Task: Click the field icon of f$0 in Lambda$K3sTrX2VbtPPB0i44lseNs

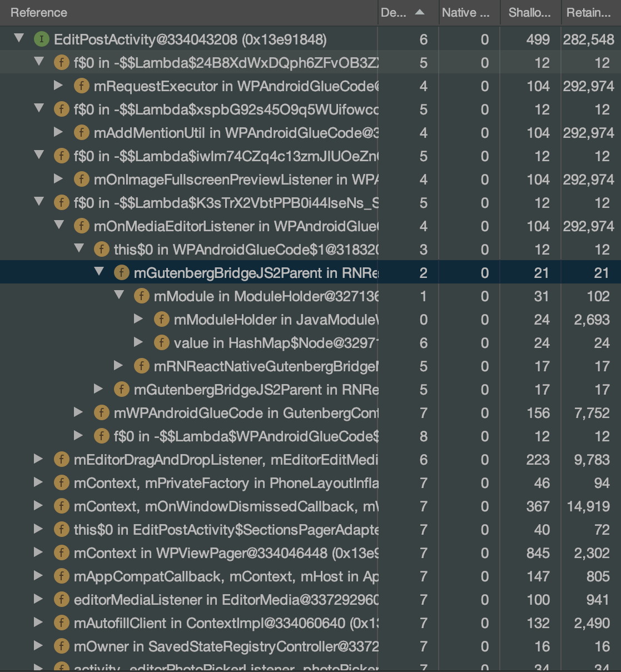Action: coord(61,202)
